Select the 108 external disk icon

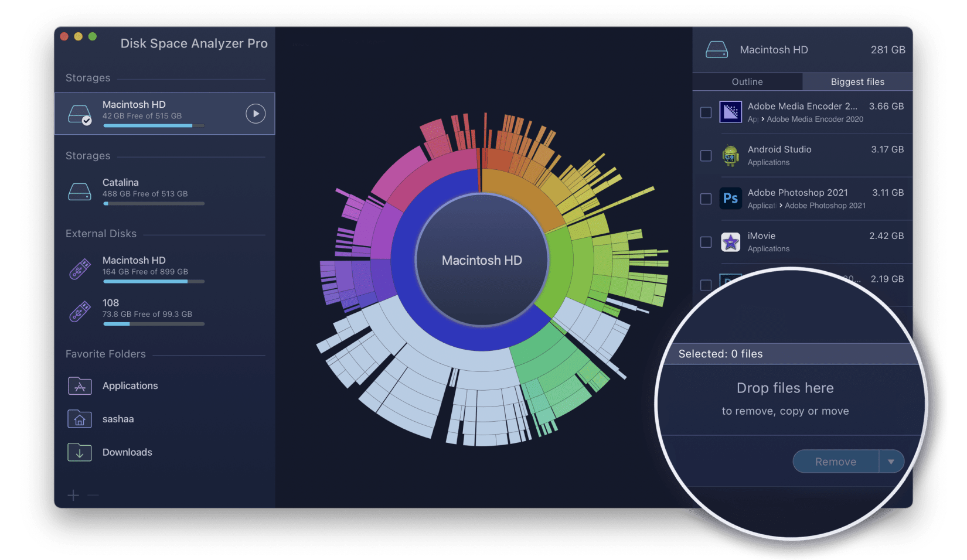(80, 312)
